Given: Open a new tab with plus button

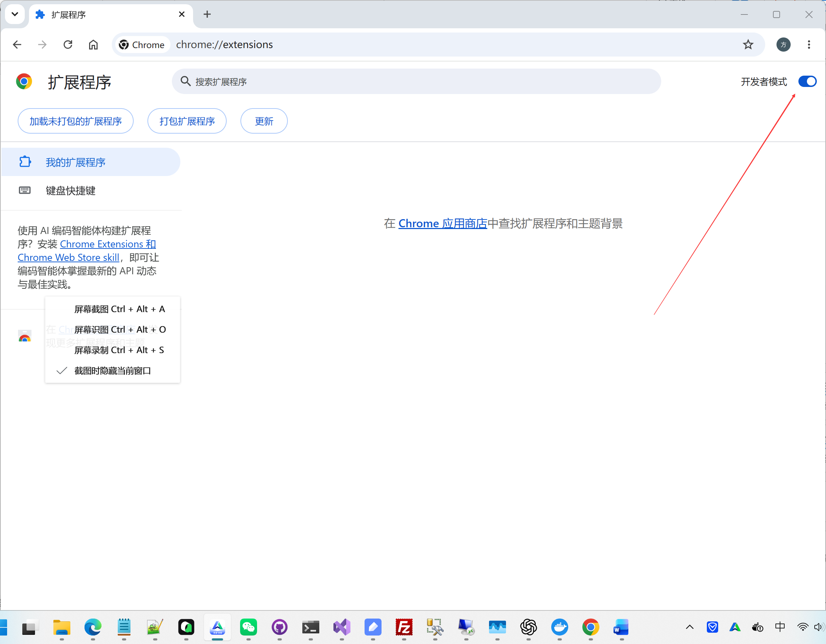Looking at the screenshot, I should [x=207, y=14].
